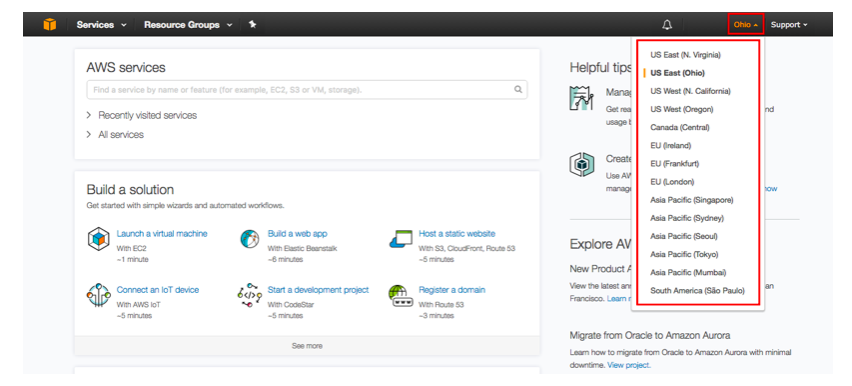The image size is (852, 386).
Task: Follow the View project link
Action: coord(629,365)
